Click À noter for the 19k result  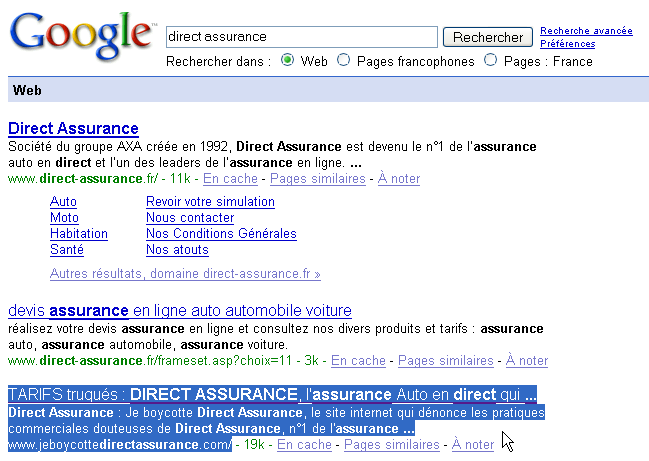pos(473,444)
